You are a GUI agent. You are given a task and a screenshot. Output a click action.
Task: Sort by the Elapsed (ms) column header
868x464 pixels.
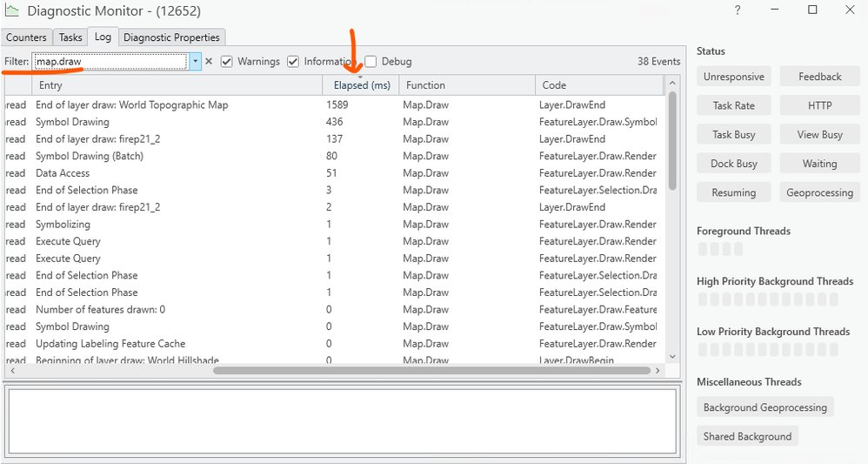pos(361,84)
